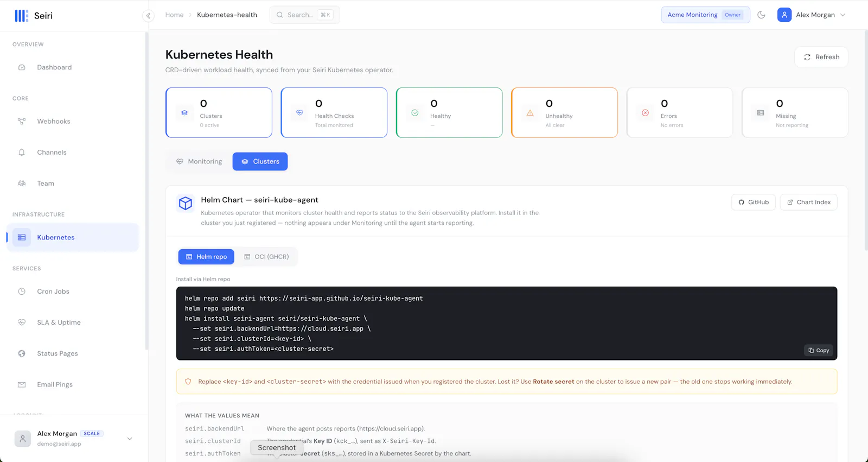The height and width of the screenshot is (462, 868).
Task: Switch to the Clusters tab
Action: pos(260,162)
